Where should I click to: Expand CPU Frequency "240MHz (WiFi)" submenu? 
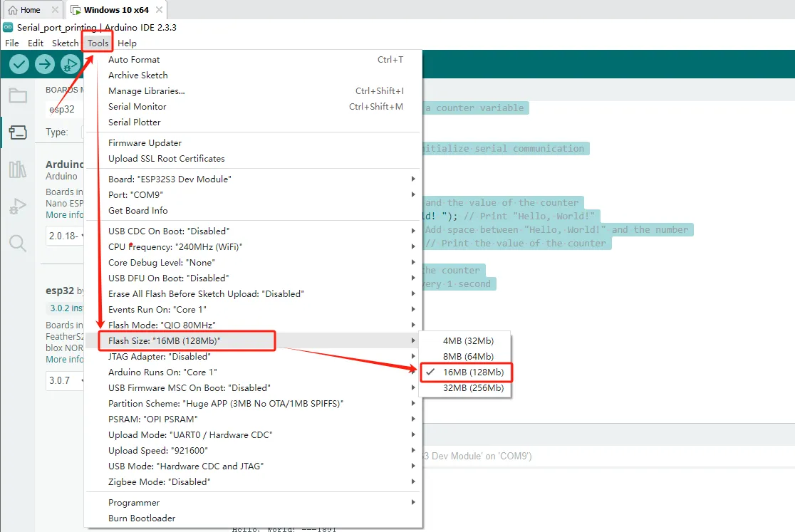253,246
